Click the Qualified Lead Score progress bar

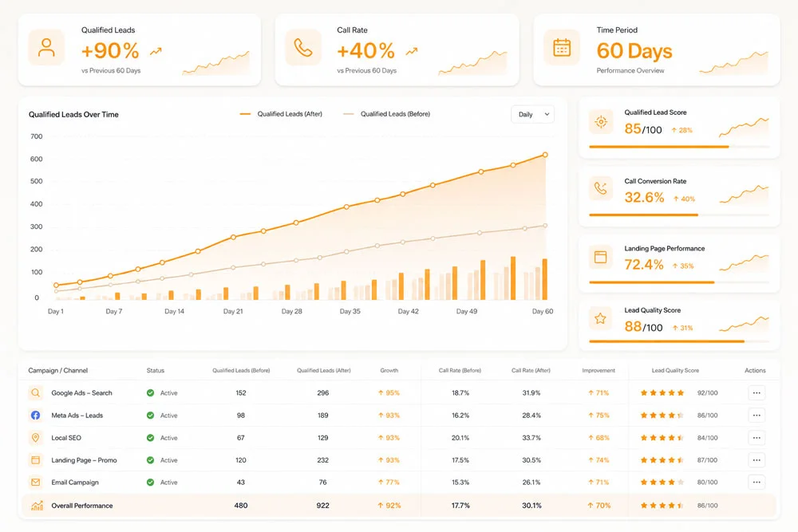coord(679,147)
